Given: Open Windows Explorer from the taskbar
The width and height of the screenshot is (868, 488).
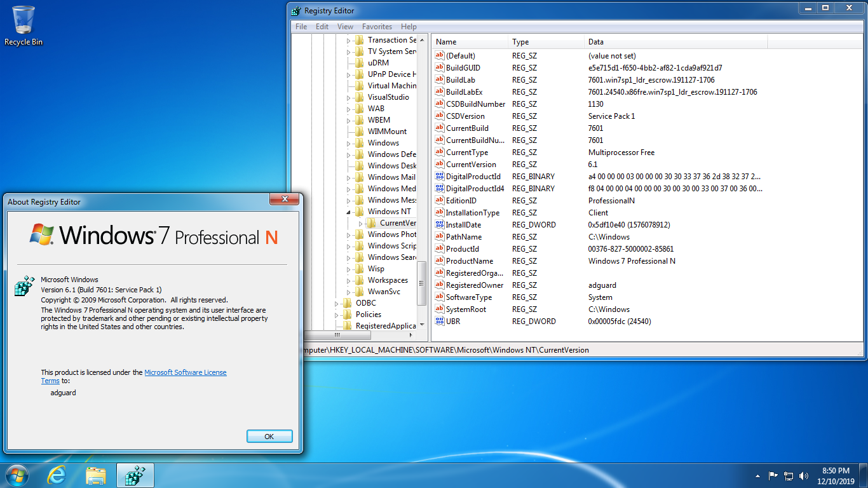Looking at the screenshot, I should [96, 475].
